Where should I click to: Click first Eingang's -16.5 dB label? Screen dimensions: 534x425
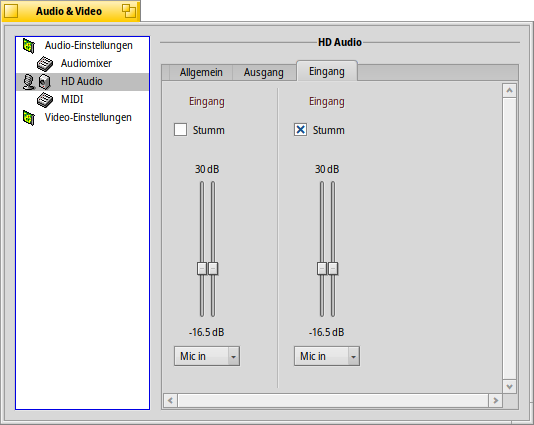(207, 332)
